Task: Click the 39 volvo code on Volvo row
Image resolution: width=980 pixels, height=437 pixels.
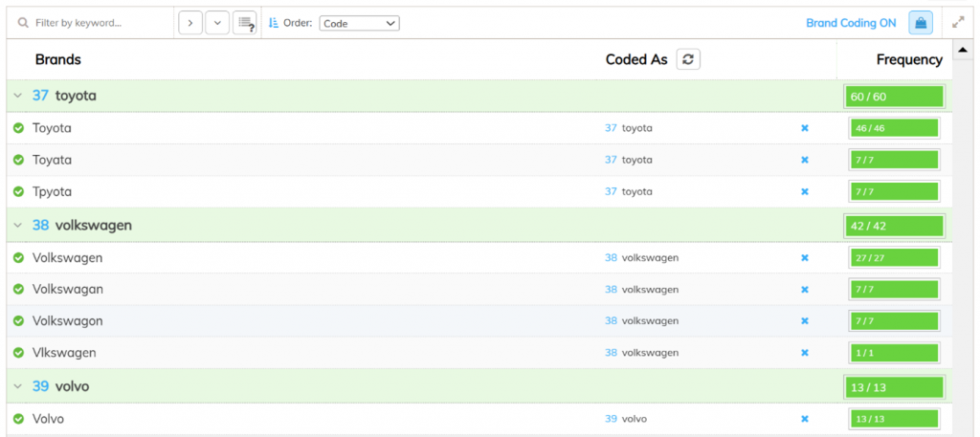Action: (626, 419)
